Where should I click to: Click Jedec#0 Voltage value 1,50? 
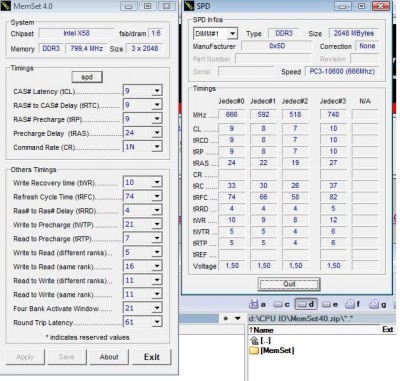232,266
